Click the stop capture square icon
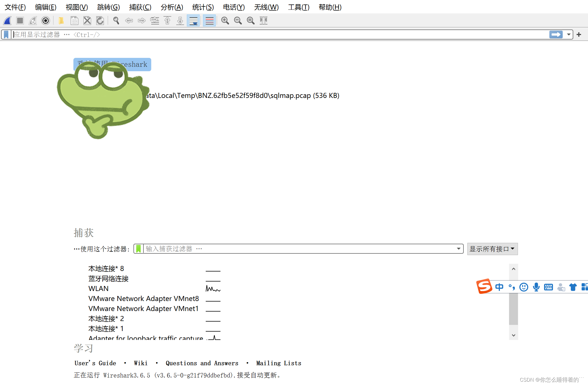Viewport: 588px width, 385px height. click(x=20, y=21)
